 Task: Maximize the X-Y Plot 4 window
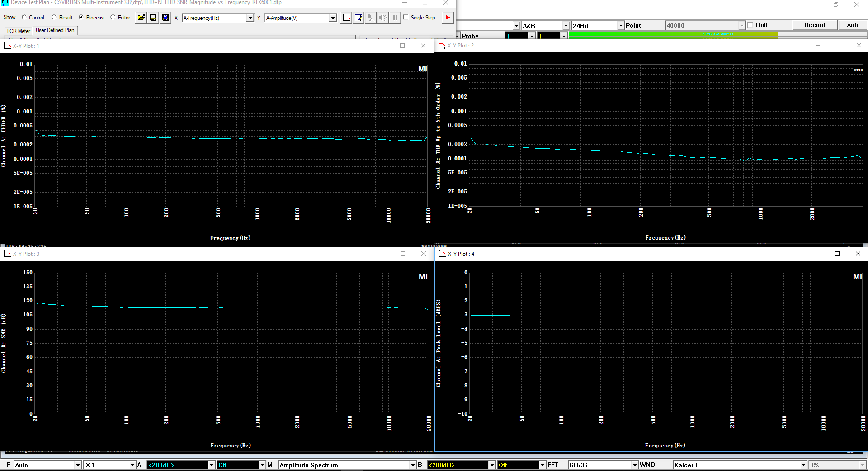(837, 254)
